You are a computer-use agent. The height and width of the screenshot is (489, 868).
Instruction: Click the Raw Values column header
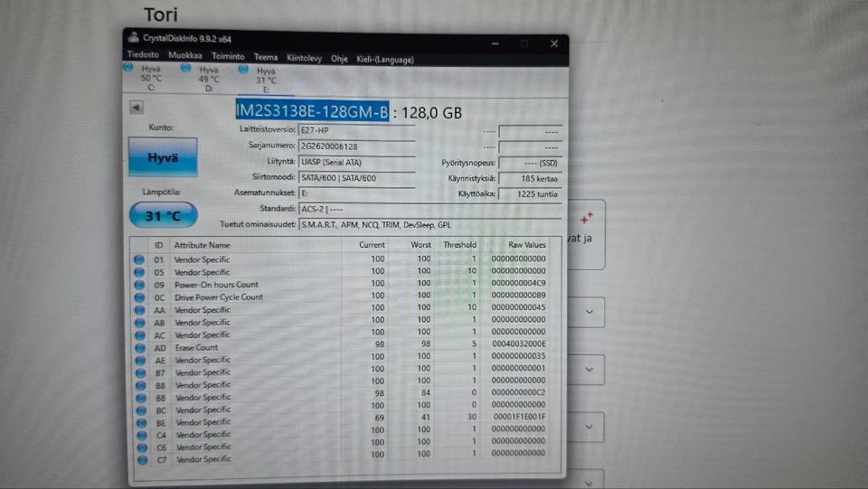(526, 244)
